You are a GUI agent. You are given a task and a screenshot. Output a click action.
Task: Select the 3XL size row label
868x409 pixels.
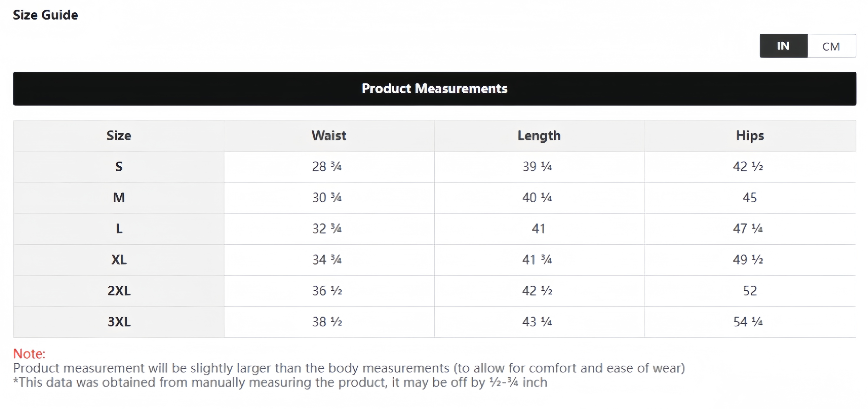[x=119, y=322]
